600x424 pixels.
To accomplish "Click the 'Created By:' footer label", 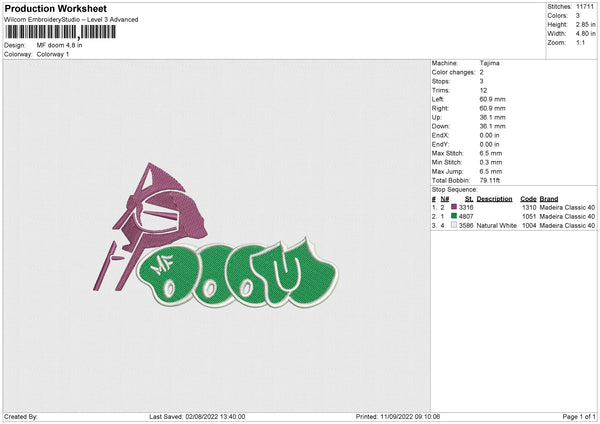I will [x=21, y=417].
